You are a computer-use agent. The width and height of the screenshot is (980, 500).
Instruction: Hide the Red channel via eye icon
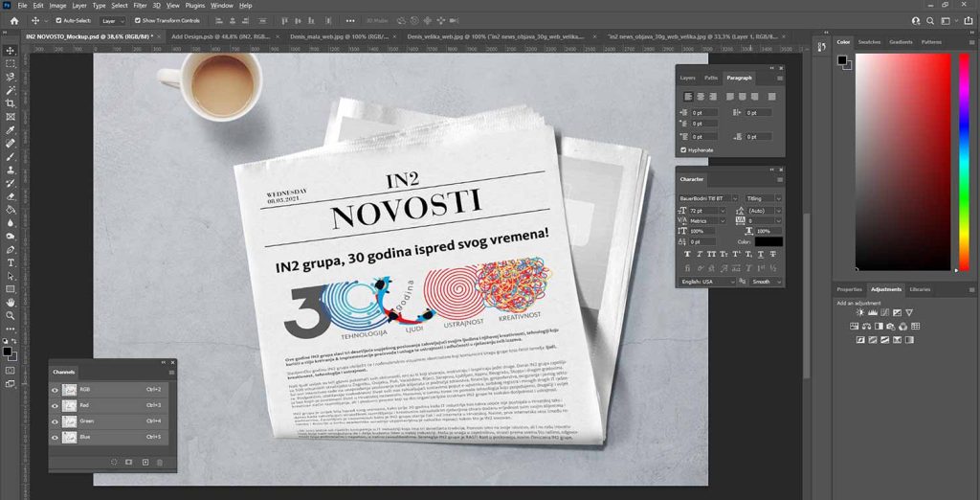point(55,405)
